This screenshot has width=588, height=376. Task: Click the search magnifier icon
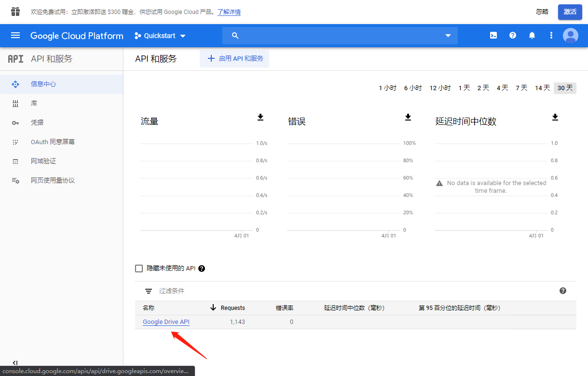[x=235, y=36]
